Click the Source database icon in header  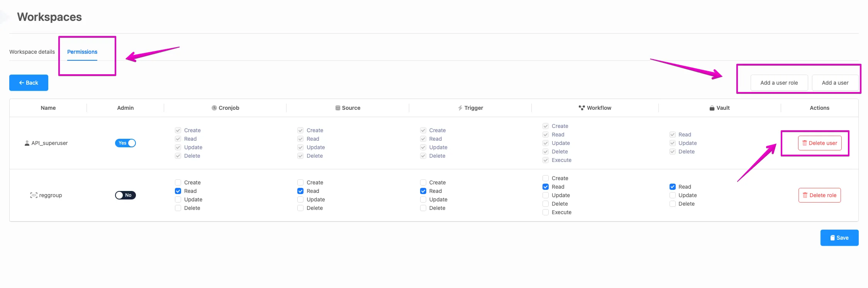[338, 108]
